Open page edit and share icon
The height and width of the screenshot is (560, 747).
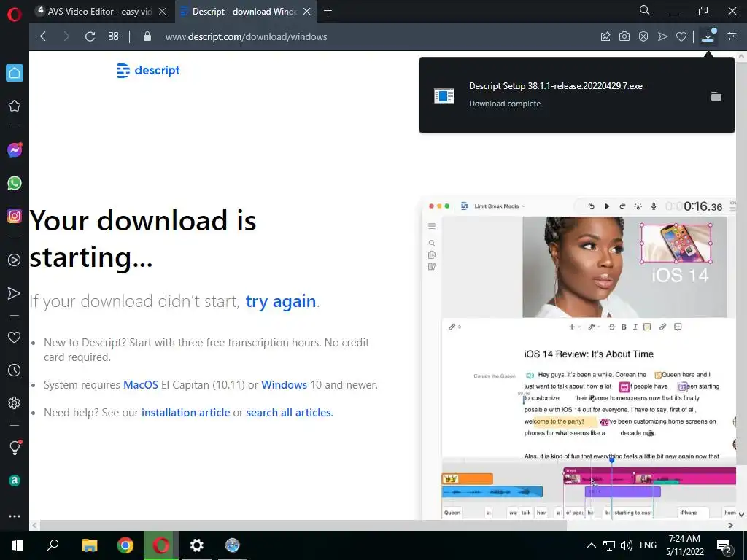tap(605, 36)
